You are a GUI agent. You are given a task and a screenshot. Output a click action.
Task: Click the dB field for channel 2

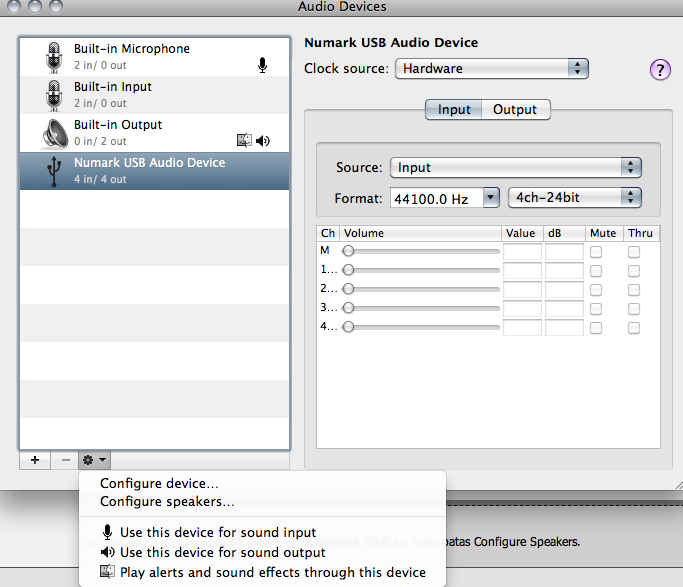[564, 290]
